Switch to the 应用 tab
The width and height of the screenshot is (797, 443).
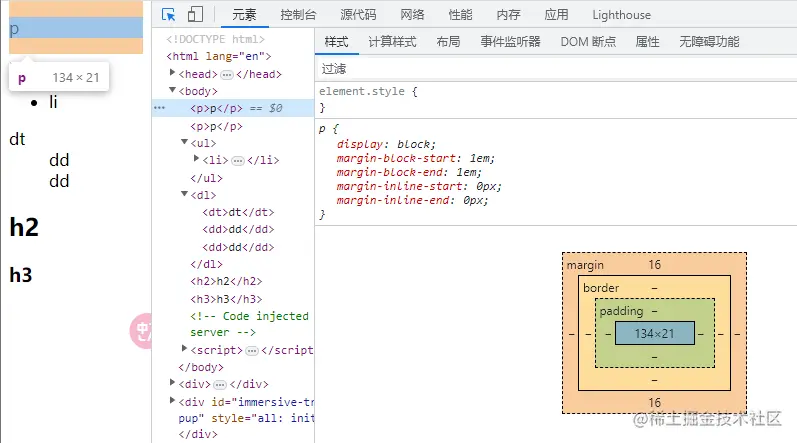557,15
